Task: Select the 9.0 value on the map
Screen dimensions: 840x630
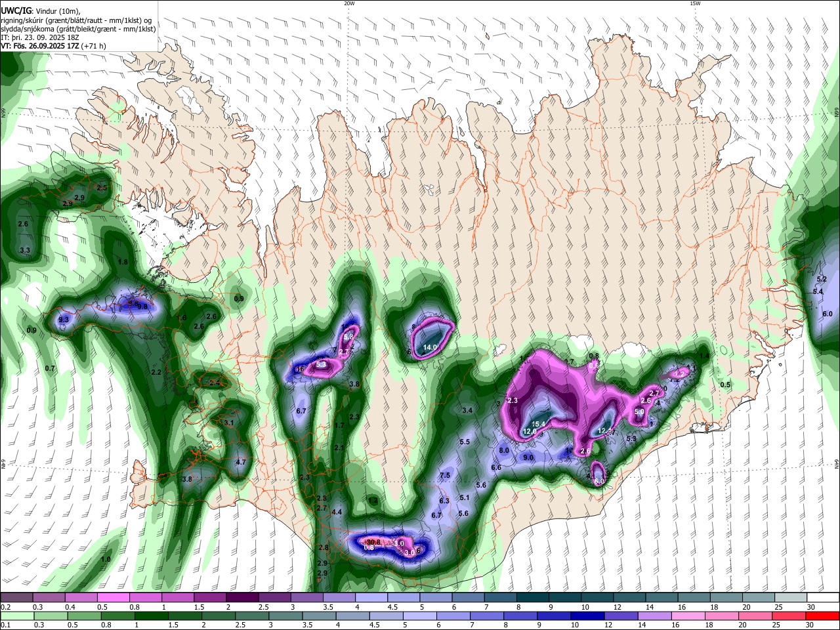Action: pyautogui.click(x=528, y=457)
